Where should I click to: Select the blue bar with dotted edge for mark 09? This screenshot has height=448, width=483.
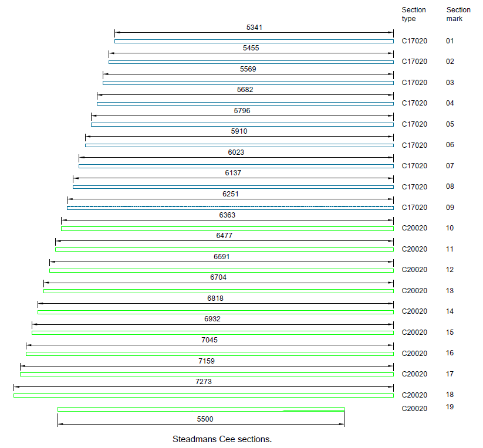click(x=231, y=208)
